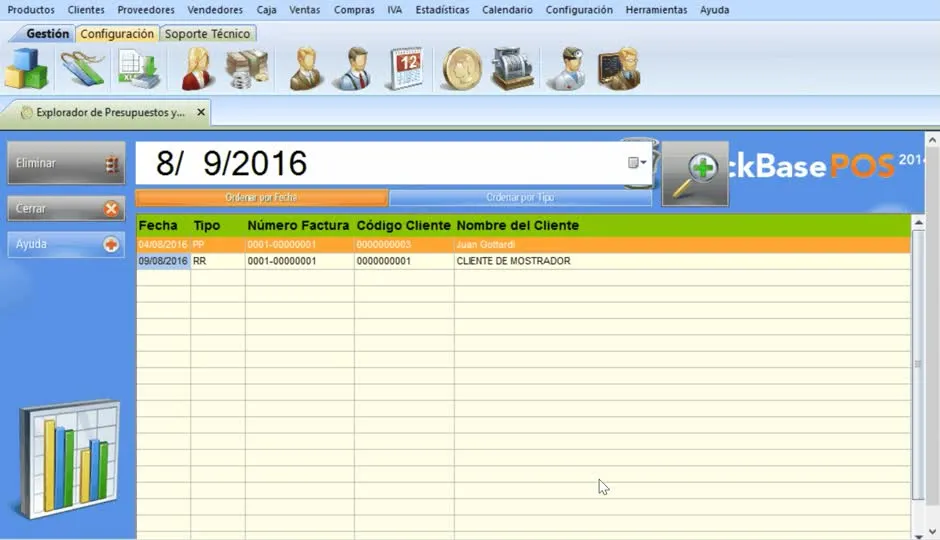
Task: Sort list with Ordenar por Fecha
Action: click(261, 197)
